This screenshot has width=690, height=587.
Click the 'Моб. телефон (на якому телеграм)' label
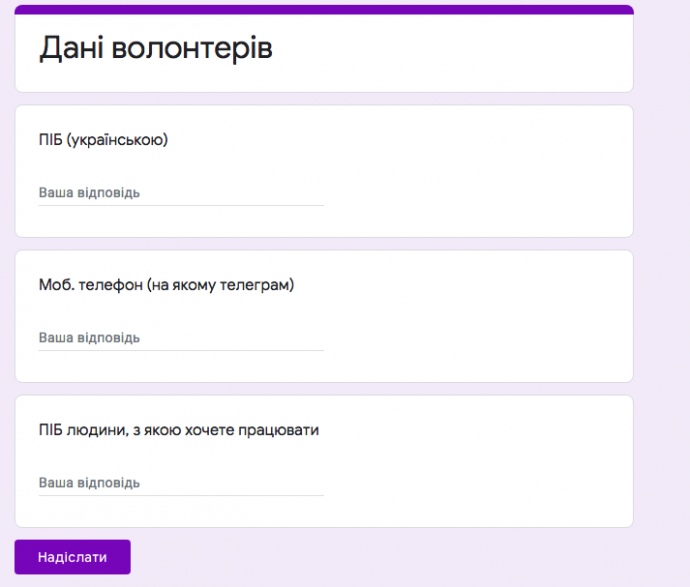(166, 285)
